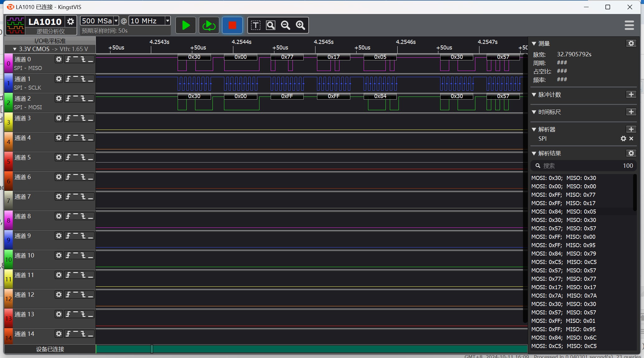Viewport: 644px width, 358px height.
Task: Open the 10 MHz sample rate dropdown
Action: click(x=168, y=21)
